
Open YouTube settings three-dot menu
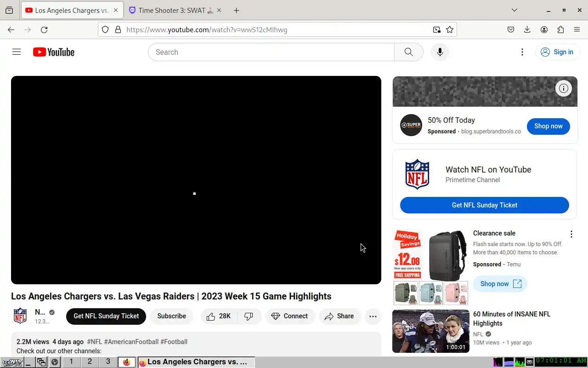coord(522,52)
